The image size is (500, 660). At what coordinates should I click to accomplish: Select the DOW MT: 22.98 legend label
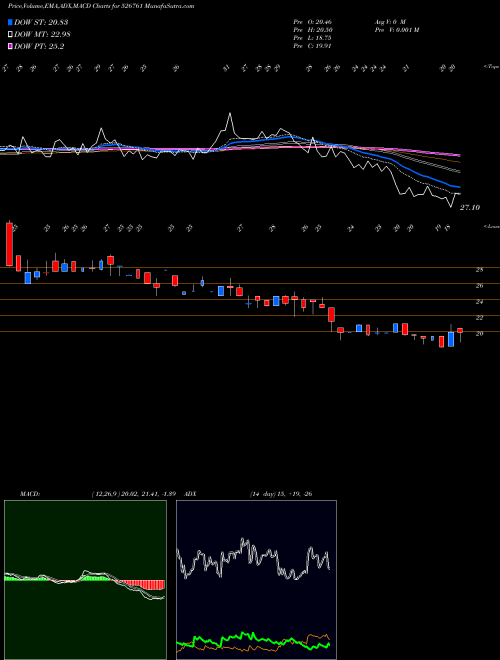point(43,35)
